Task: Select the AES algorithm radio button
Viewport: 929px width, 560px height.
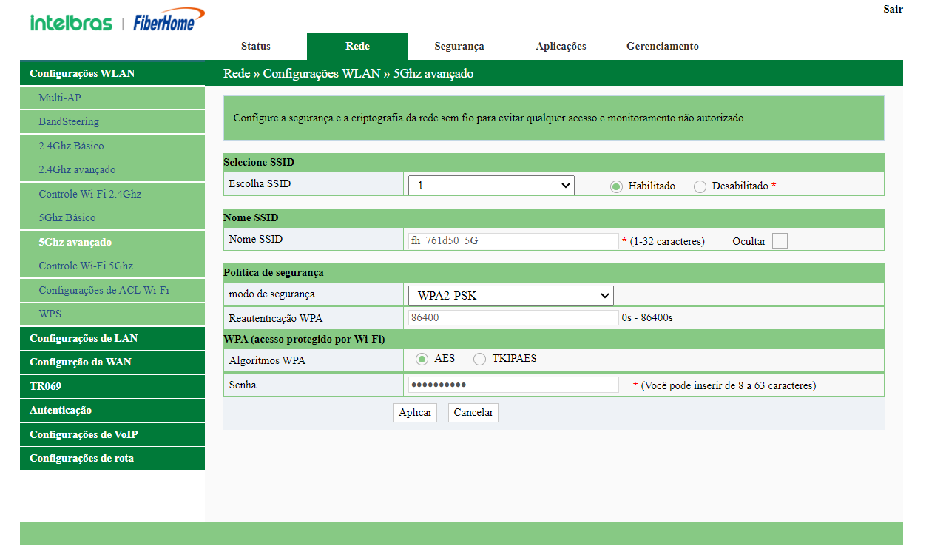Action: click(422, 359)
